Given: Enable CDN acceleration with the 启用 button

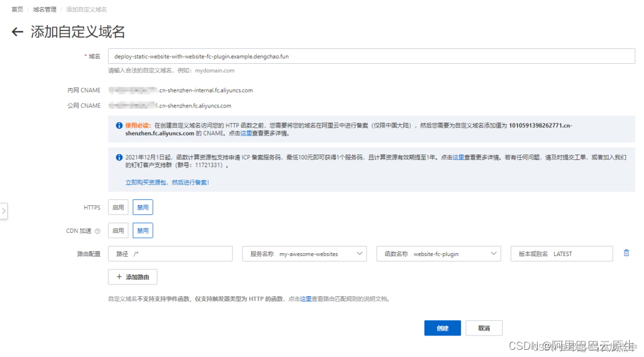Looking at the screenshot, I should click(x=117, y=230).
